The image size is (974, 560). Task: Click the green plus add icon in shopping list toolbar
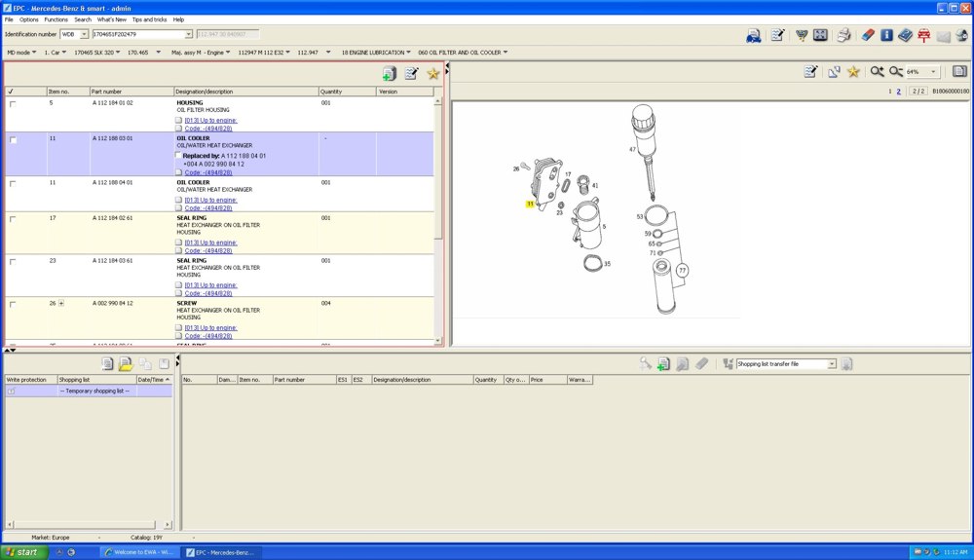[663, 364]
